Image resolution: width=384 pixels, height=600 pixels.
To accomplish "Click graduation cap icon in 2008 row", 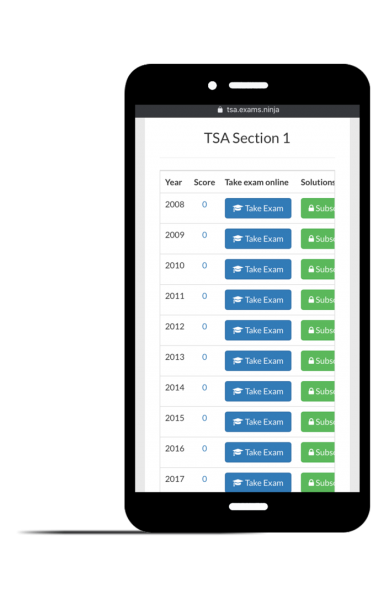I will [x=238, y=208].
